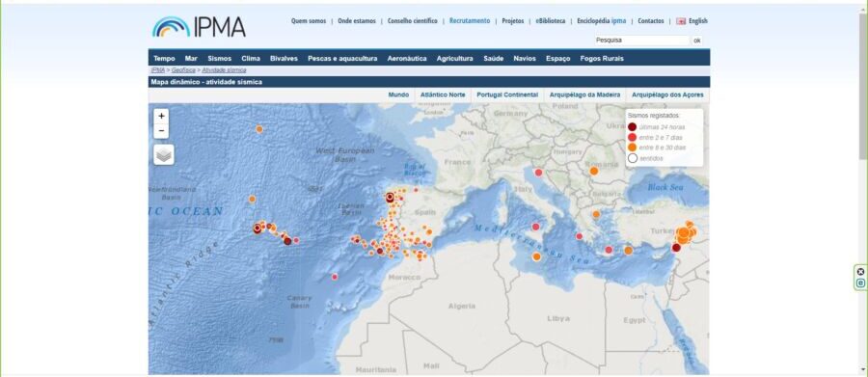
Task: Select the felt earthquake marker in northwest Spain
Action: 390,197
